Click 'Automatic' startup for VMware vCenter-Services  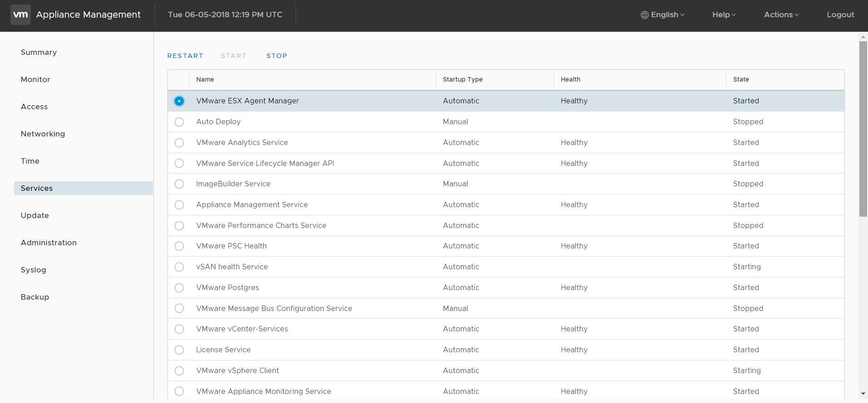coord(461,329)
